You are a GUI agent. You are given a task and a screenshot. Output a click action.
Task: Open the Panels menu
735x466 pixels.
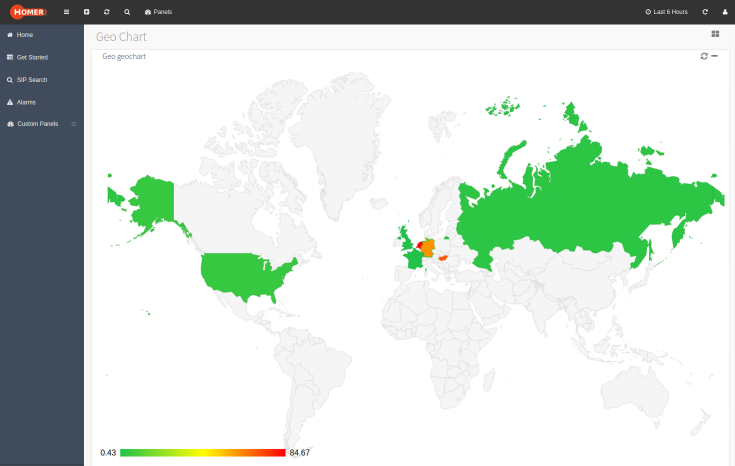pos(158,12)
